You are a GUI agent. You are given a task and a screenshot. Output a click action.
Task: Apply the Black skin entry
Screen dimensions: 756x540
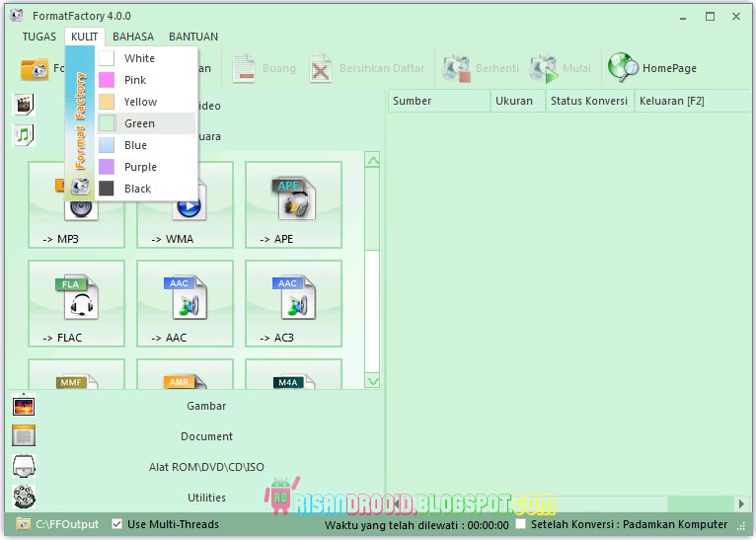pyautogui.click(x=147, y=189)
